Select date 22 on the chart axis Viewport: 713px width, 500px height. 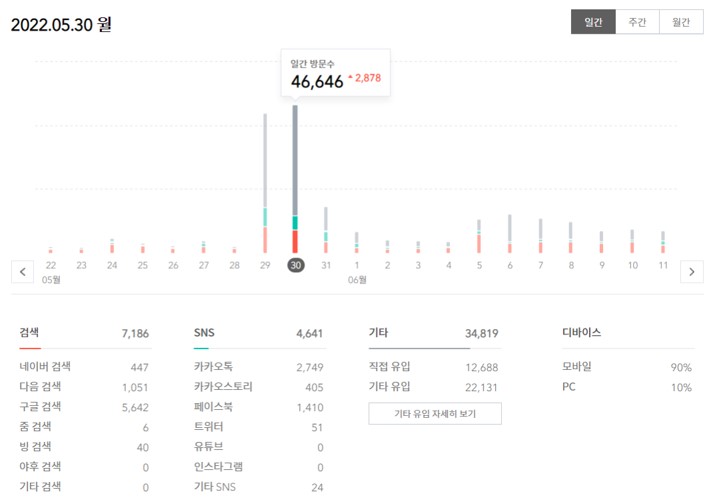pos(51,265)
